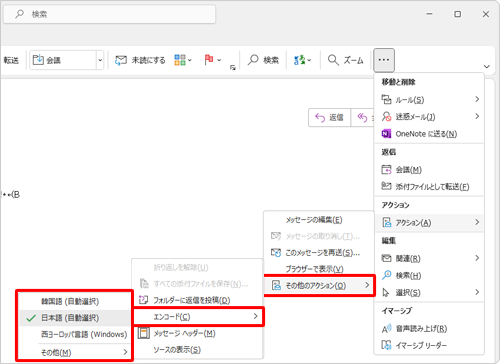Click the read aloud A icon
Screen dimensions: 500x364
pos(386,329)
